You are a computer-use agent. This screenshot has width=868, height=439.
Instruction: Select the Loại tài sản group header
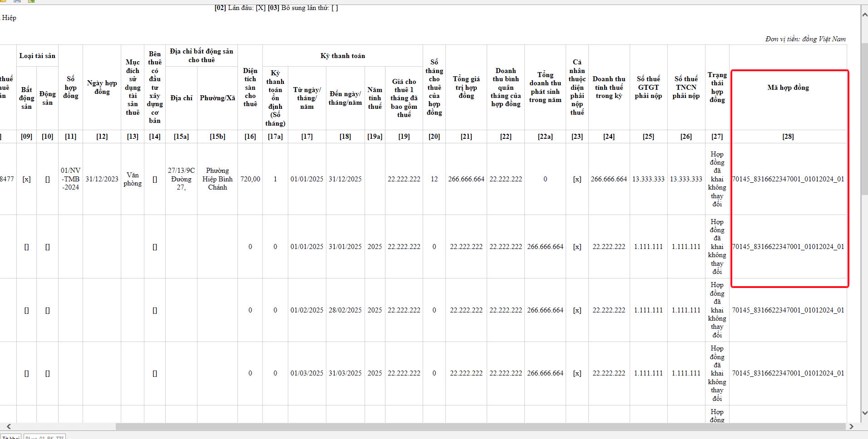(37, 56)
